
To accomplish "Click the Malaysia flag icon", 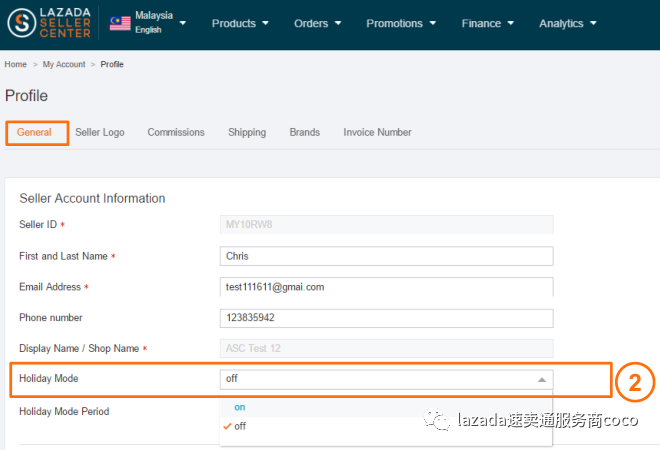I will click(x=120, y=23).
